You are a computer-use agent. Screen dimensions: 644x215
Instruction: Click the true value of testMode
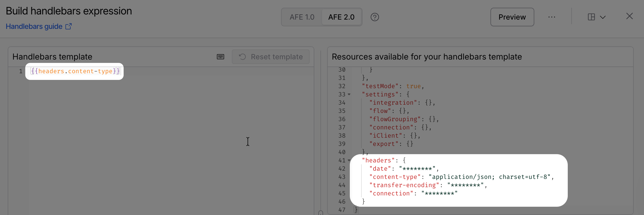pos(413,86)
